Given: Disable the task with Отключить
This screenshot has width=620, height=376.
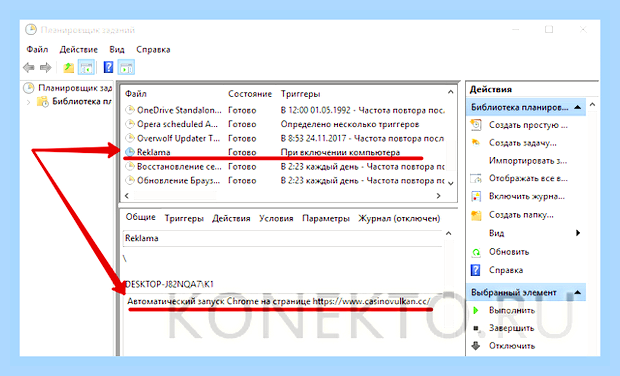Looking at the screenshot, I should pyautogui.click(x=512, y=346).
